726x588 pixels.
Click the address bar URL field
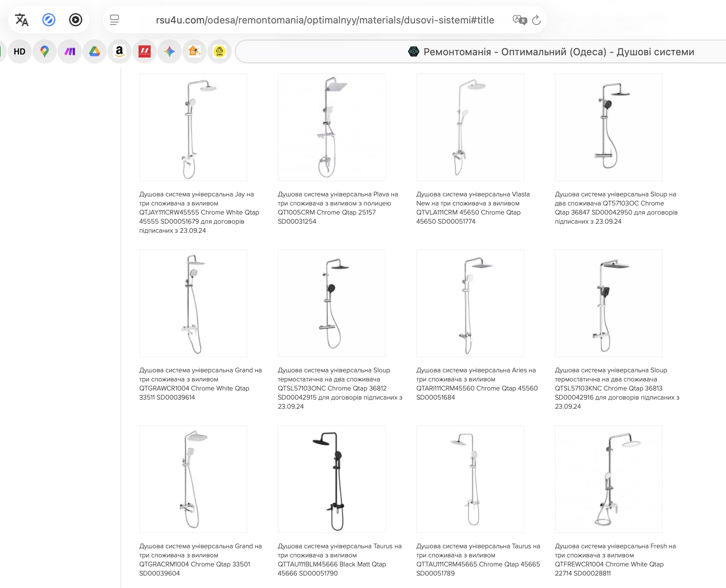click(325, 20)
